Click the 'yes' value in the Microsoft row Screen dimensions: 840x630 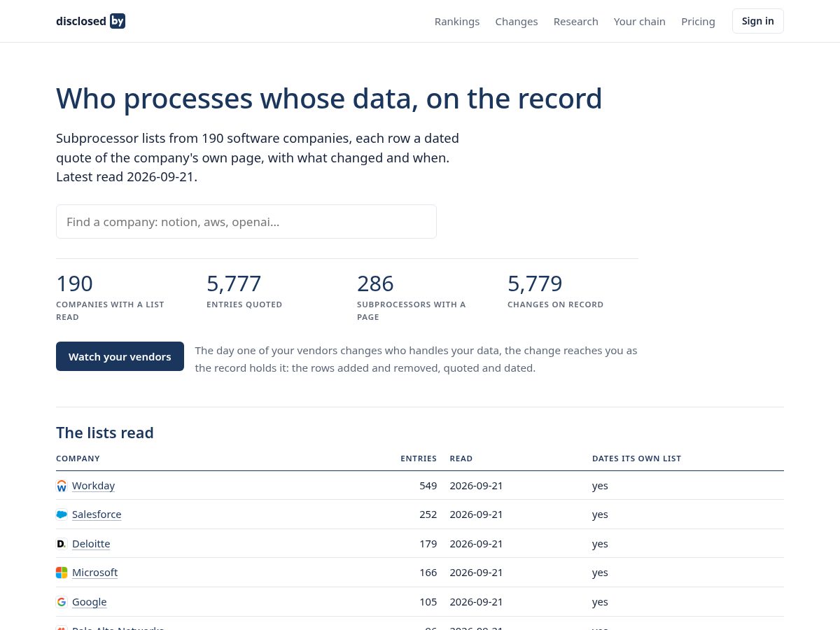pos(600,573)
